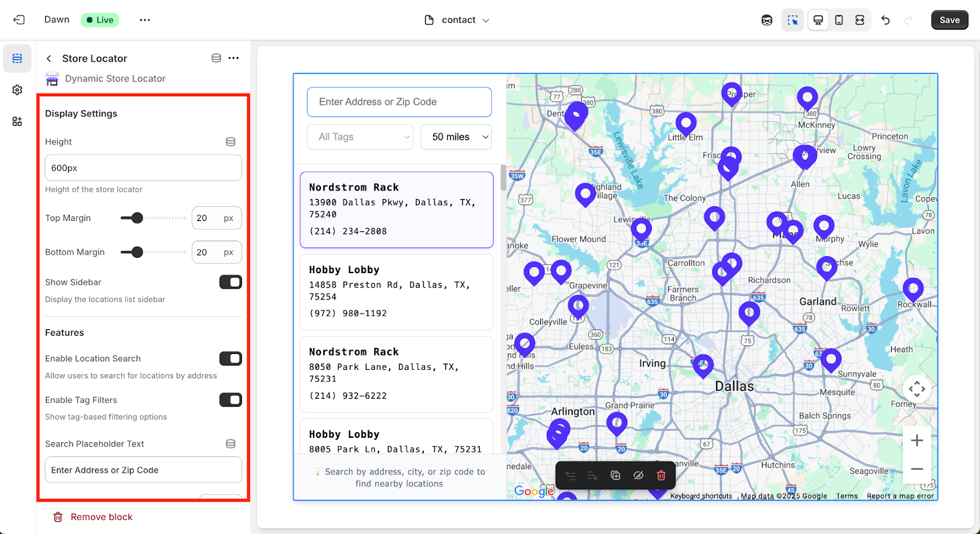
Task: Click the map pin near Irving
Action: click(703, 366)
